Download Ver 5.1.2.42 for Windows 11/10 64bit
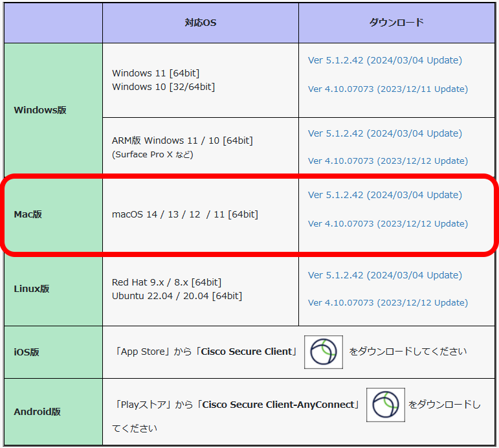Viewport: 499px width, 448px height. coord(384,60)
